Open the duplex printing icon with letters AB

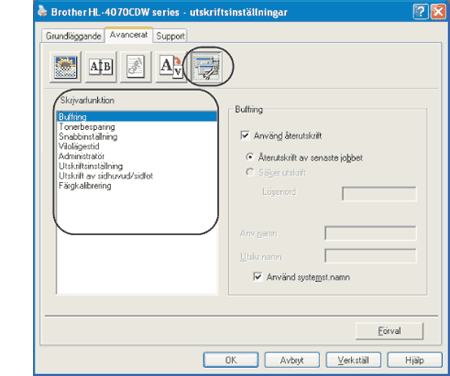101,67
